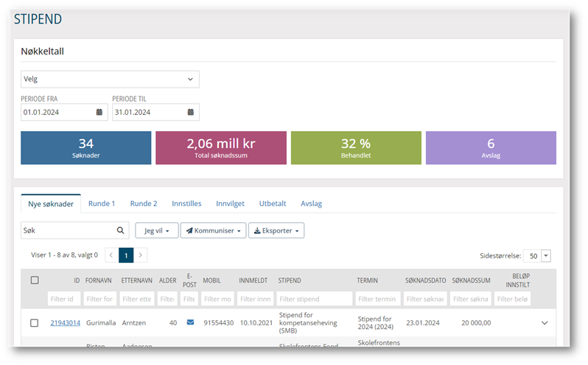Switch to Runde 1 tab
This screenshot has height=365, width=588.
click(x=102, y=204)
